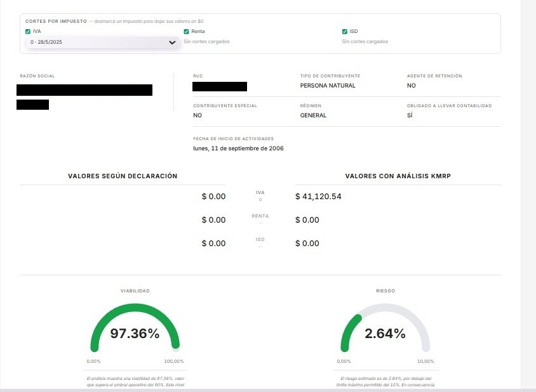
Task: Click the GENERAL régimen value
Action: (x=313, y=115)
